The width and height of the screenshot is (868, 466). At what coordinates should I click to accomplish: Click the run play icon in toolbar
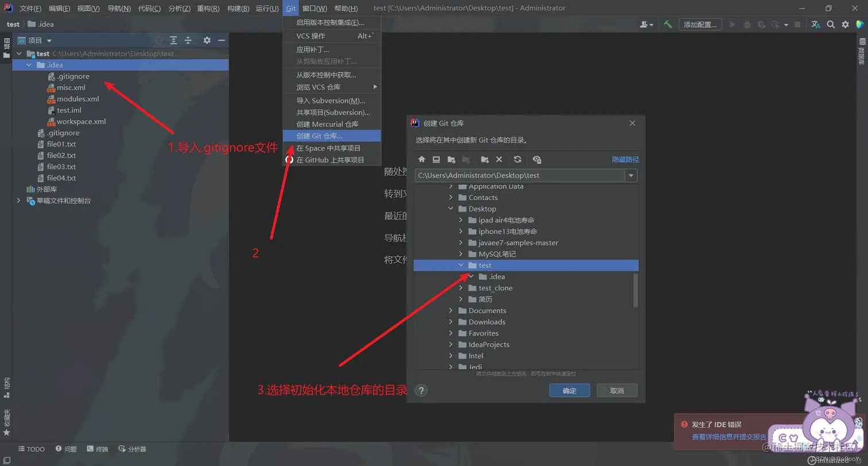tap(732, 24)
